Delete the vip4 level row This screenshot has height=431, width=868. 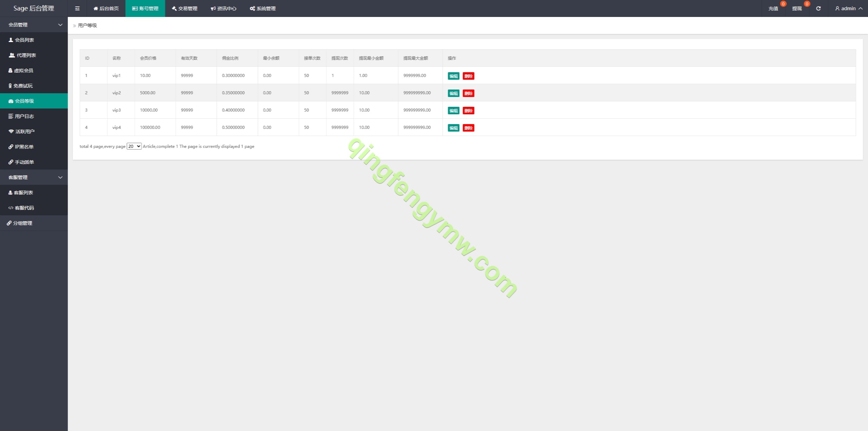[x=468, y=128]
